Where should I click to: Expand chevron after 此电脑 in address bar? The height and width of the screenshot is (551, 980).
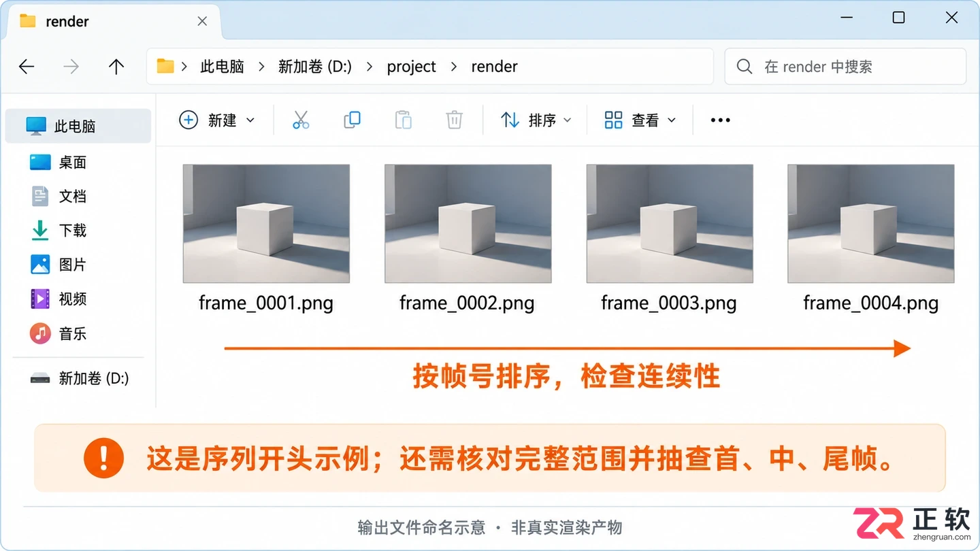(x=261, y=67)
